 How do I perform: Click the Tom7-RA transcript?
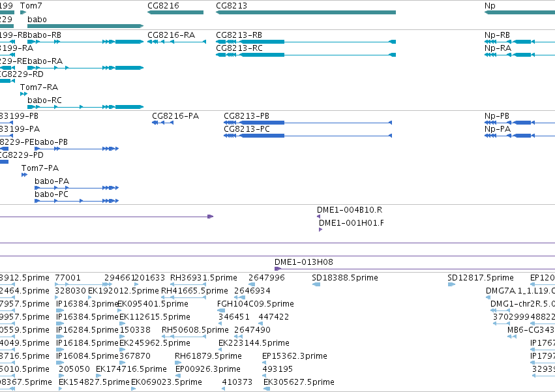23,94
